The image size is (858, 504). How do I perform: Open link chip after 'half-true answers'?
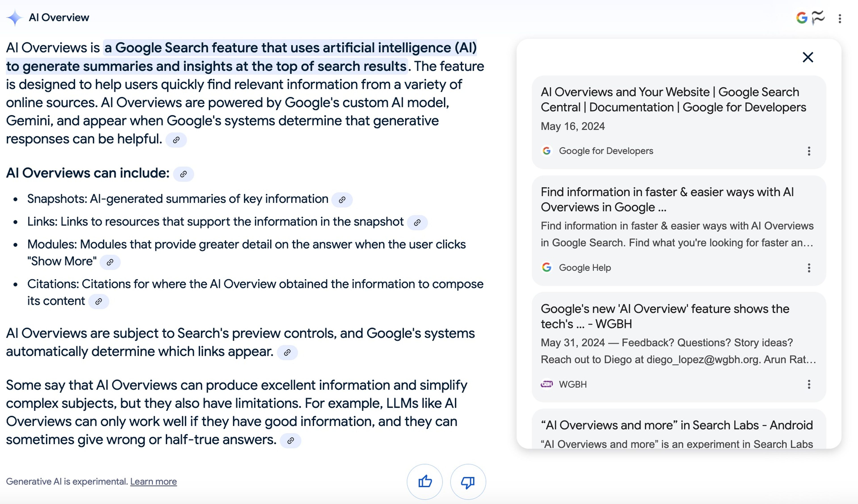point(290,440)
